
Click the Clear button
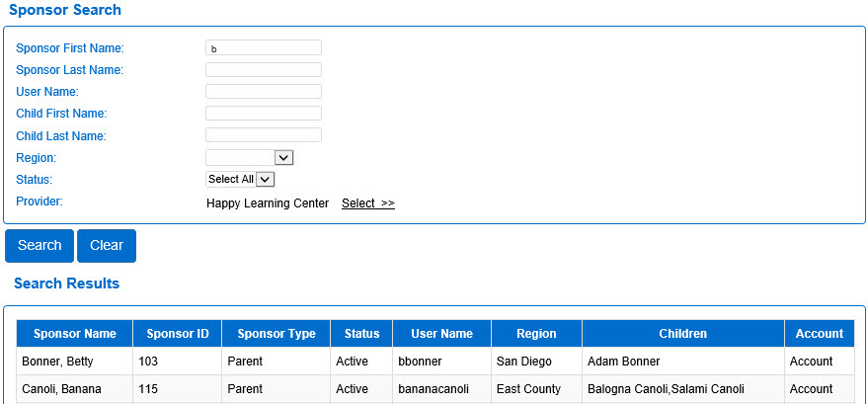pos(107,246)
